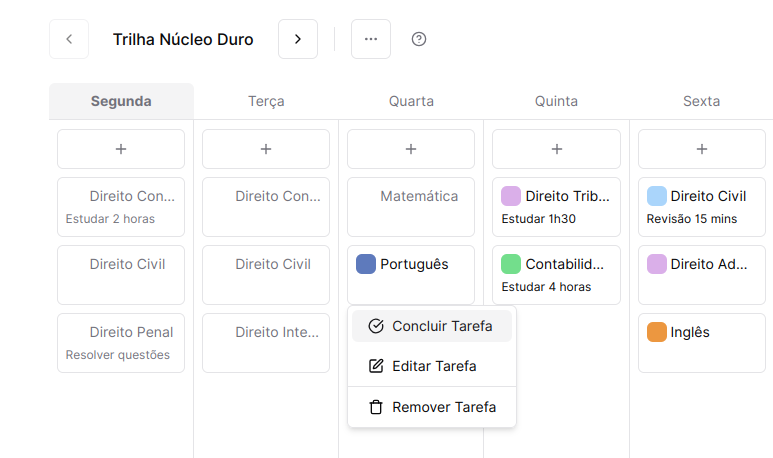
Task: Add a task in the Quarta column
Action: click(411, 149)
